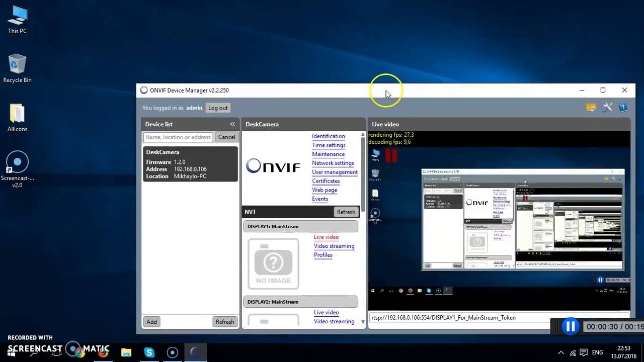Click the Add device button
The image size is (644, 362).
point(151,322)
